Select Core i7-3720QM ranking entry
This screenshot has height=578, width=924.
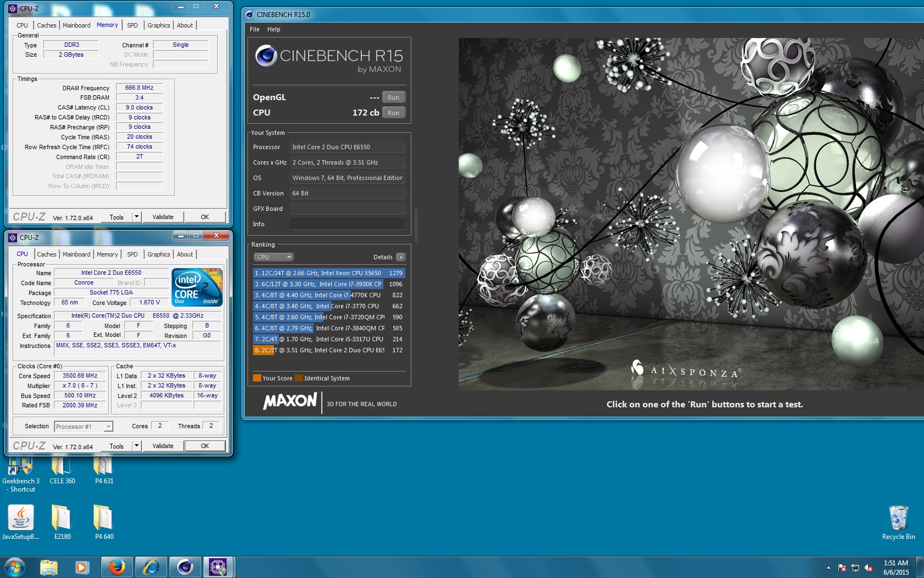coord(329,317)
